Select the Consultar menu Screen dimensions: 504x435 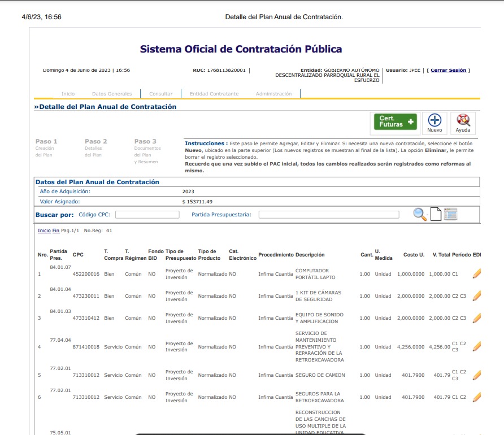click(161, 94)
